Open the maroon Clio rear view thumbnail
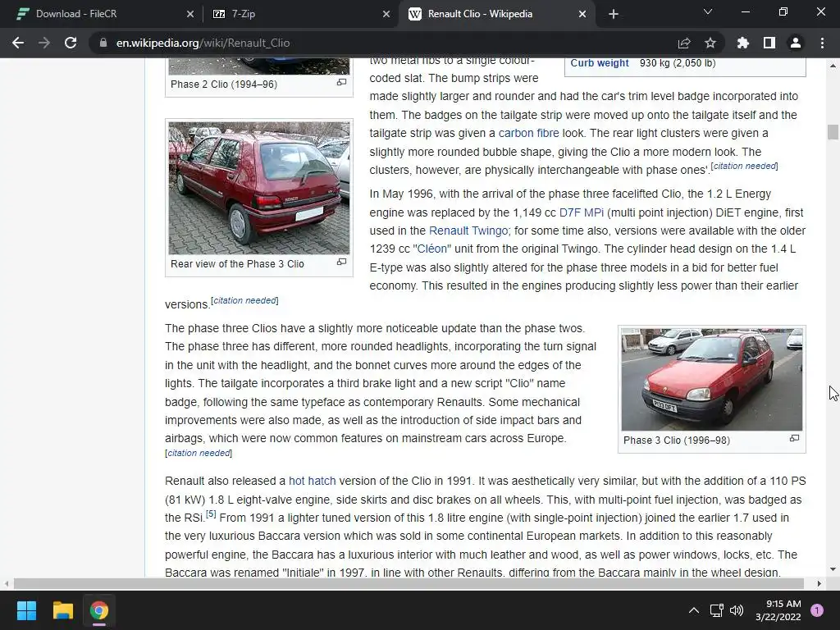 (x=258, y=188)
